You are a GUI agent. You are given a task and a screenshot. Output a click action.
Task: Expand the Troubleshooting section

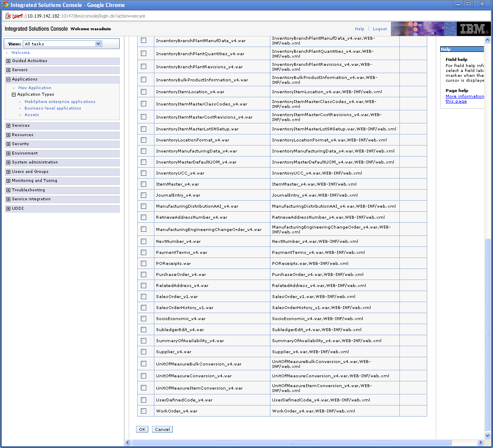click(x=8, y=190)
